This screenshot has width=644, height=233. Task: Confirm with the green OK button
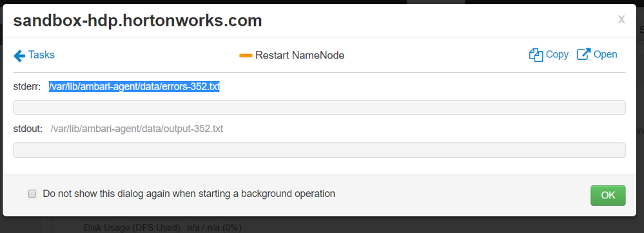[608, 195]
